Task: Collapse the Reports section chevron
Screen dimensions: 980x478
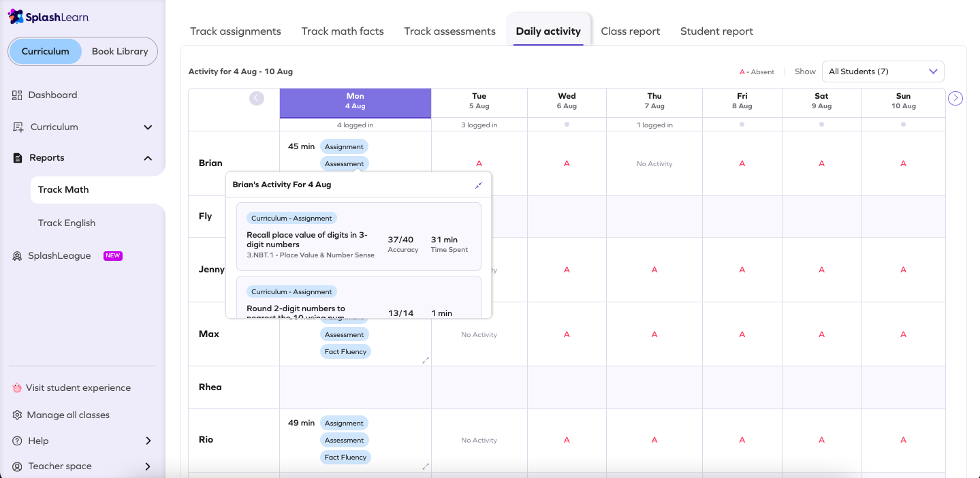Action: pos(148,157)
